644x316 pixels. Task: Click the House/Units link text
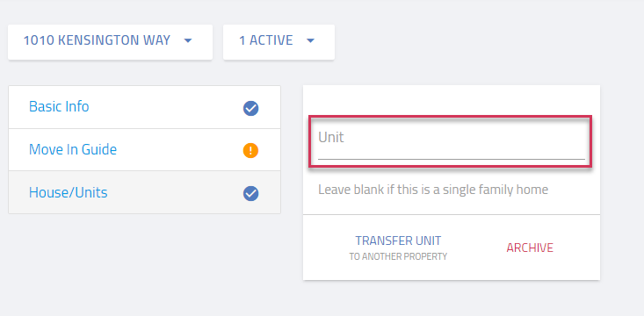[69, 192]
